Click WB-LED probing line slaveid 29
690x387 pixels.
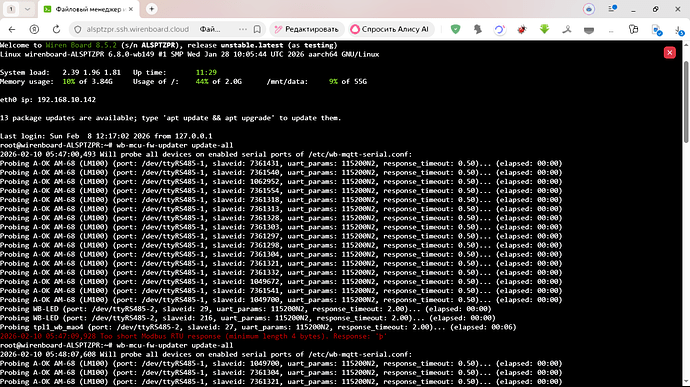click(246, 309)
